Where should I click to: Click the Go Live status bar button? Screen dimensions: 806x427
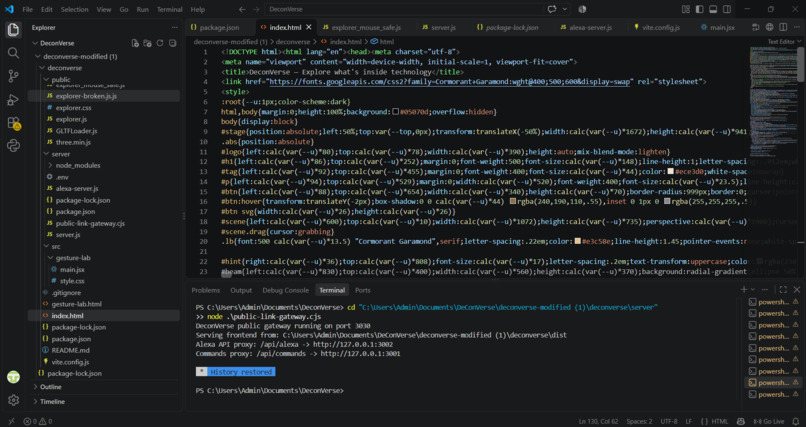(x=769, y=421)
